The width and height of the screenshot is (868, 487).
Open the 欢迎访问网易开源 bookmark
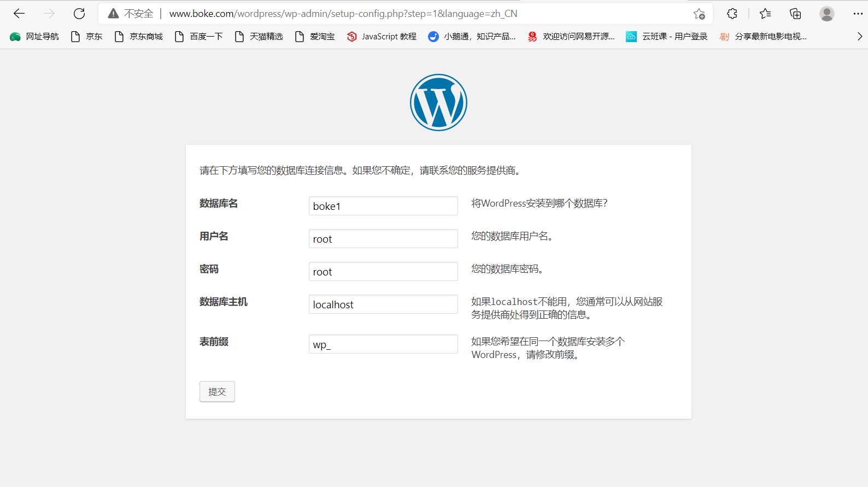point(571,37)
